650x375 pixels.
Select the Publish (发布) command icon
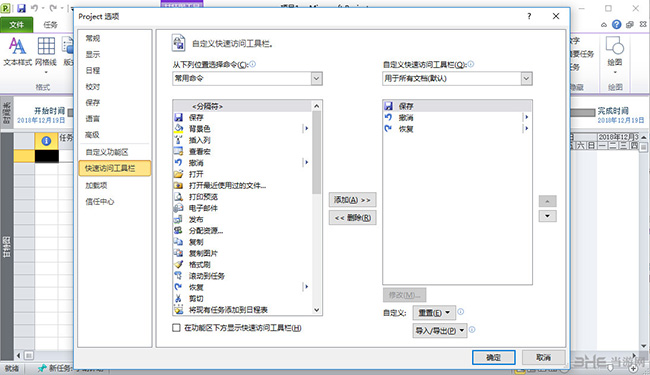pos(179,219)
